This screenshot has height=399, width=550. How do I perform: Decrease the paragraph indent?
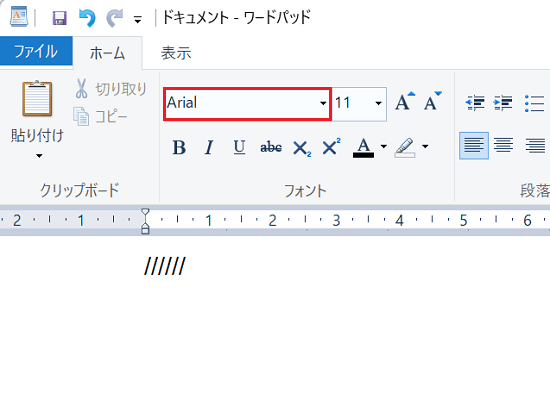coord(475,103)
